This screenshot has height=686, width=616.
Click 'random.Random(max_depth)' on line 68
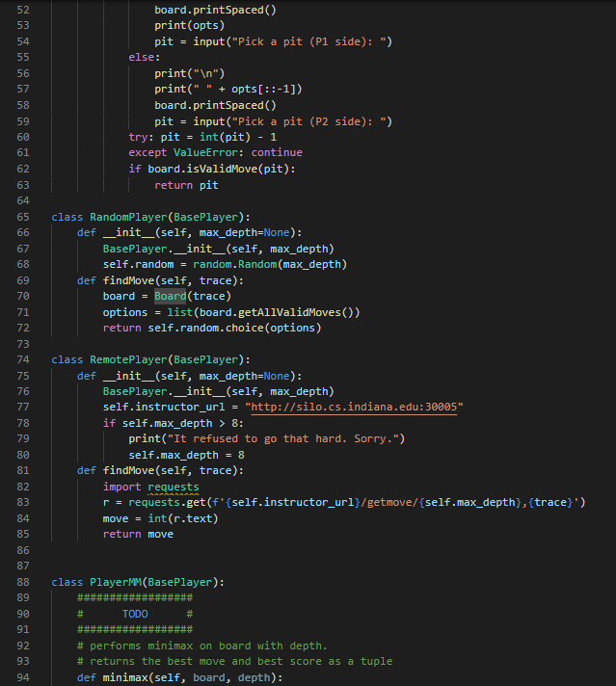(x=270, y=264)
